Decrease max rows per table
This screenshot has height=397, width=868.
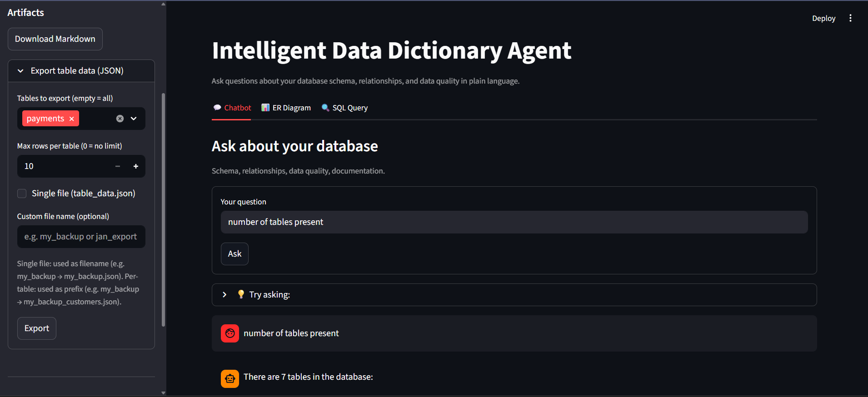(x=118, y=166)
